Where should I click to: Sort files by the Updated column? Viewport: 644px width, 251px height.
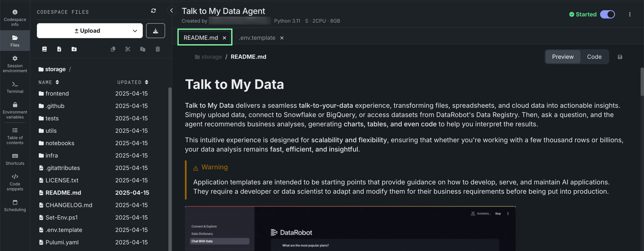[x=132, y=82]
